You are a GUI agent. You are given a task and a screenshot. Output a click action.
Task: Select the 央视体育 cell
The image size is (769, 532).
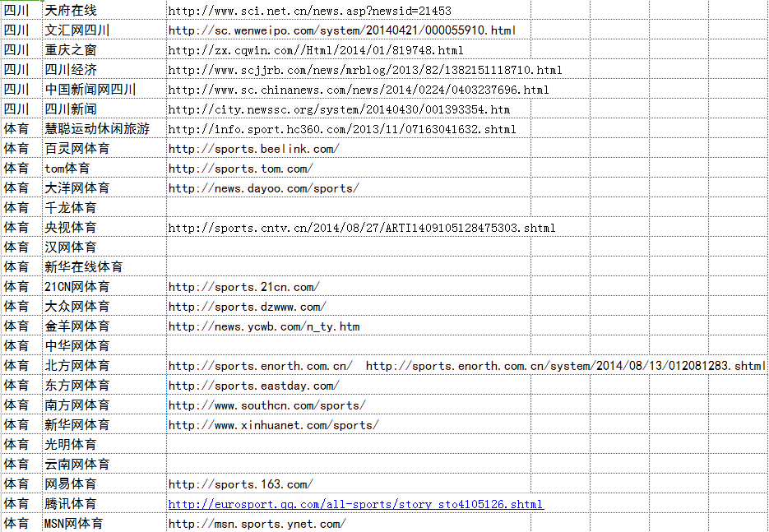coord(104,227)
